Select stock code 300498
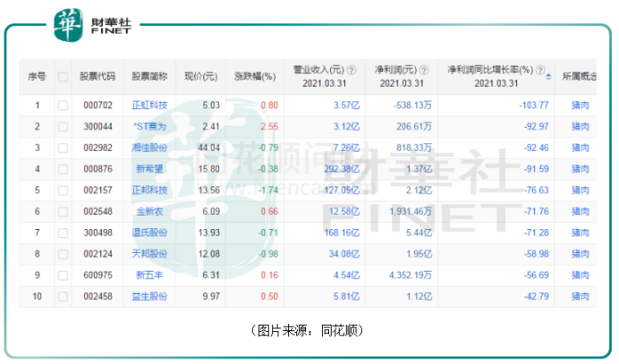 point(98,233)
